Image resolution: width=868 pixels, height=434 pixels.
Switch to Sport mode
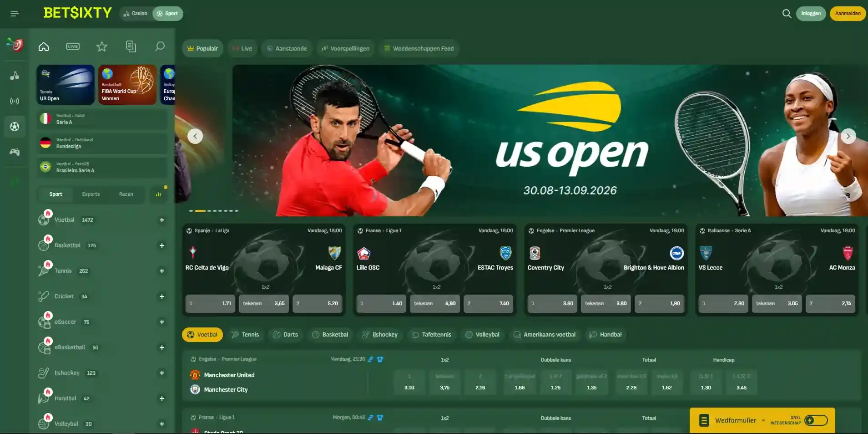(167, 14)
